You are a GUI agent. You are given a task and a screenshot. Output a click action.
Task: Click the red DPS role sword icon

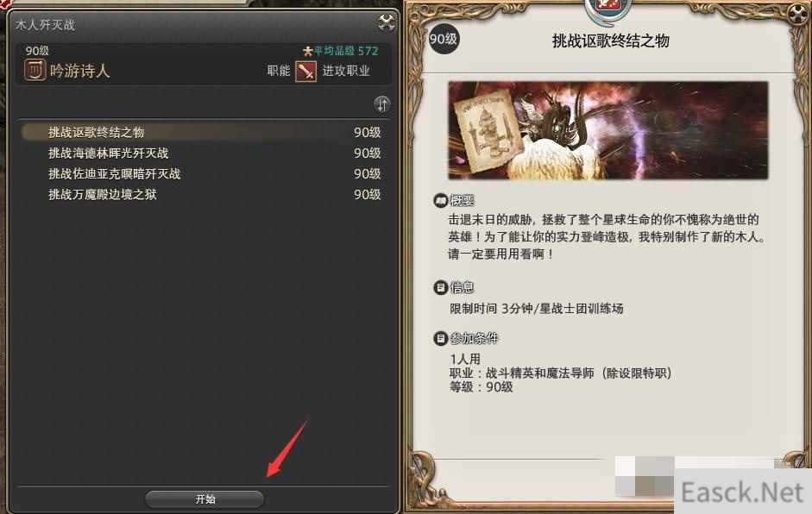point(305,72)
